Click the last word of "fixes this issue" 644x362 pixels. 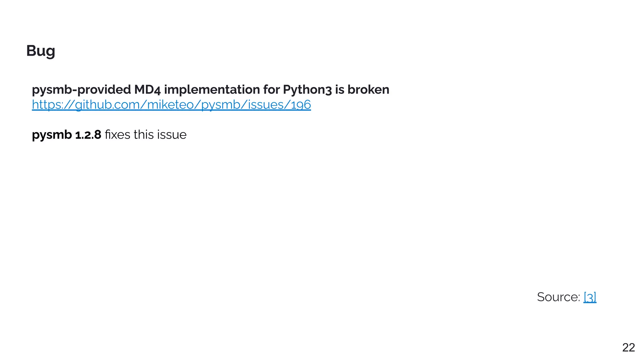pos(172,135)
